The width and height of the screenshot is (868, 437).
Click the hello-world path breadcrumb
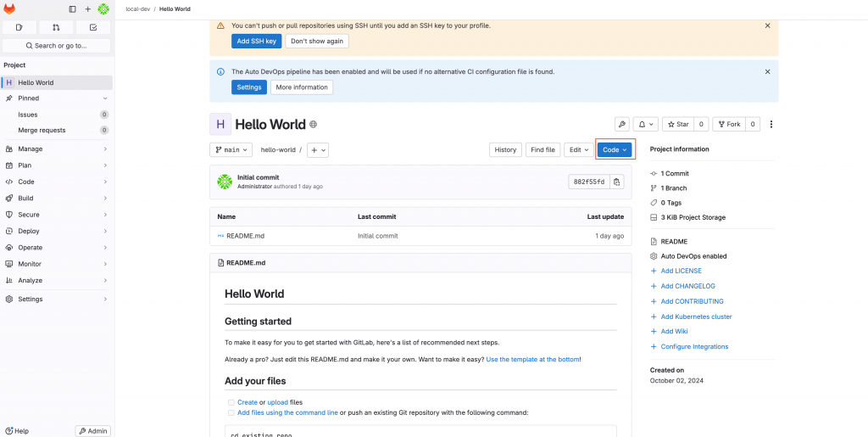(278, 150)
